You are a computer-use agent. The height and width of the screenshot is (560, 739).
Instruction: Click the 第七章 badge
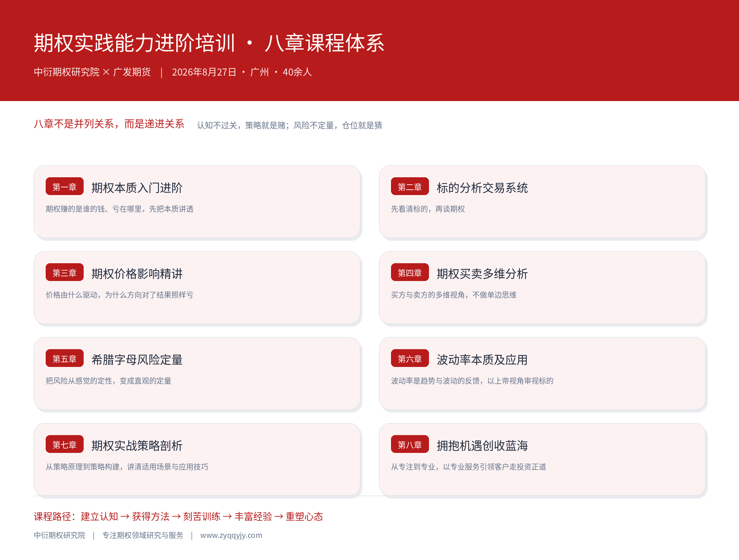click(x=64, y=444)
